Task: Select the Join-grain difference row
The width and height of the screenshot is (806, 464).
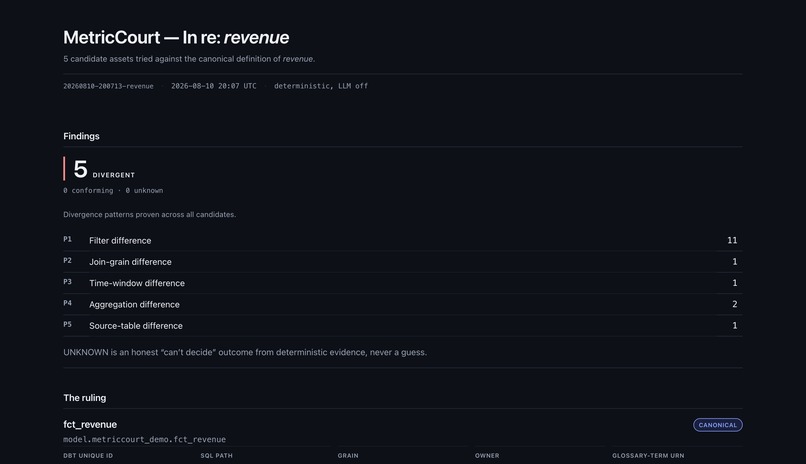Action: pyautogui.click(x=402, y=262)
